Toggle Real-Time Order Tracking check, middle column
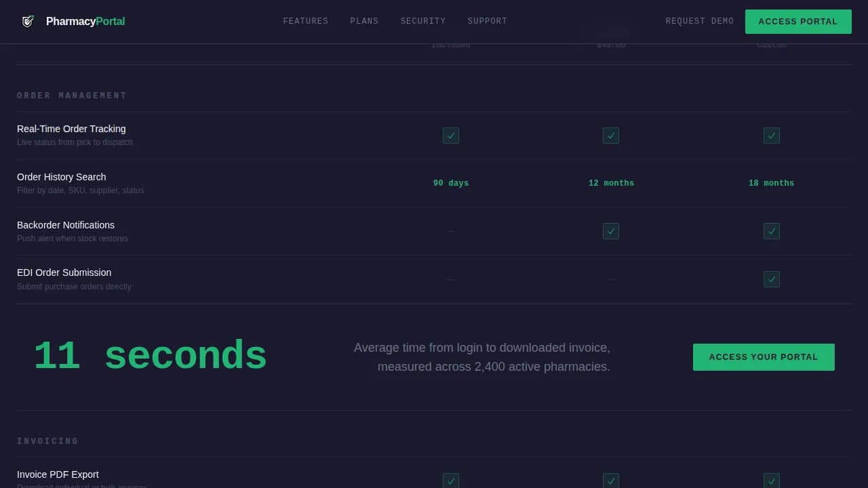868x488 pixels. (x=611, y=136)
